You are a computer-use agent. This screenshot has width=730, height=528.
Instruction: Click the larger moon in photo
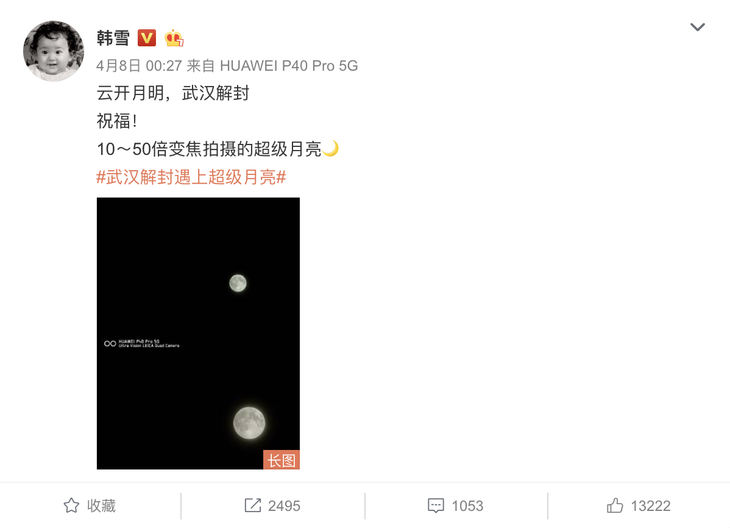[x=249, y=423]
